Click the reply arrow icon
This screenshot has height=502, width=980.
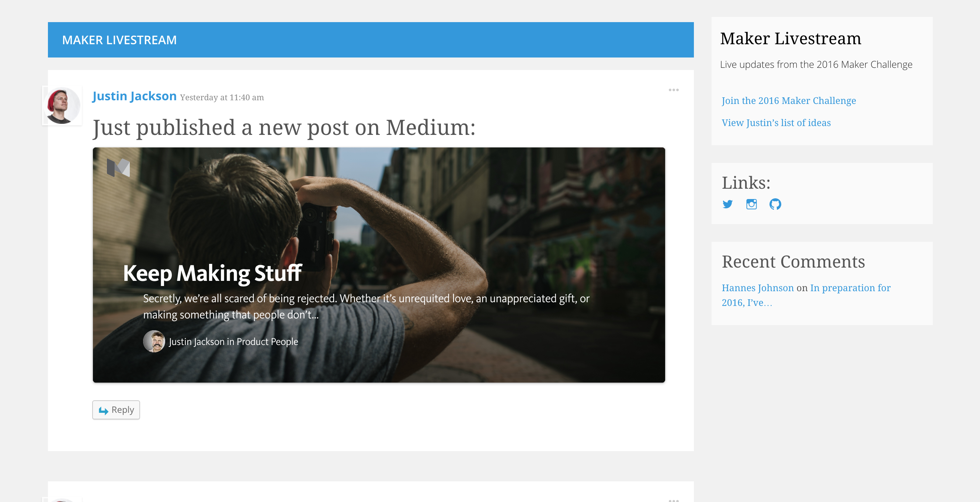tap(104, 410)
